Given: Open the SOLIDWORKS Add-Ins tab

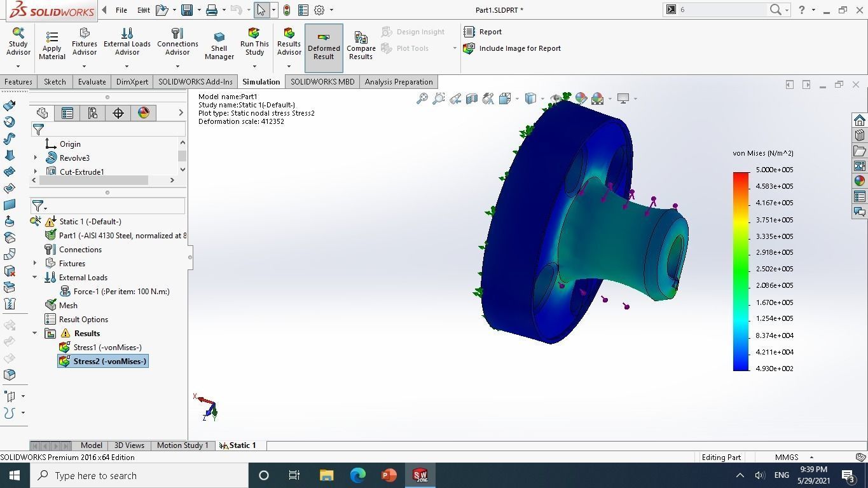Looking at the screenshot, I should (195, 82).
